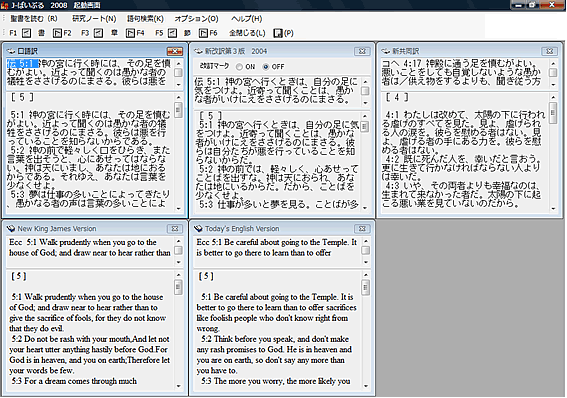Click down arrow of Today's English chapter pane
The image size is (567, 398).
point(366,386)
